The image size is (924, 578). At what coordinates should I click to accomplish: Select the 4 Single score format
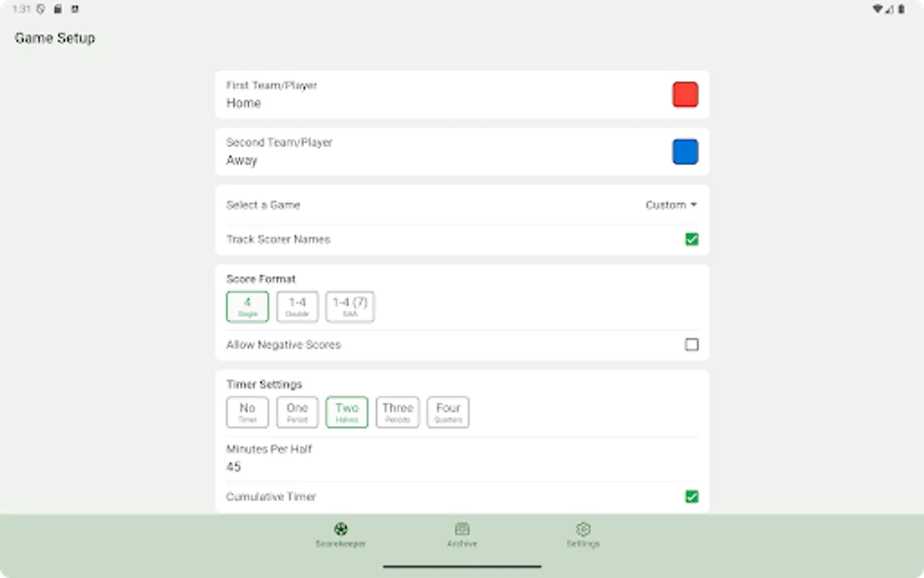coord(247,306)
